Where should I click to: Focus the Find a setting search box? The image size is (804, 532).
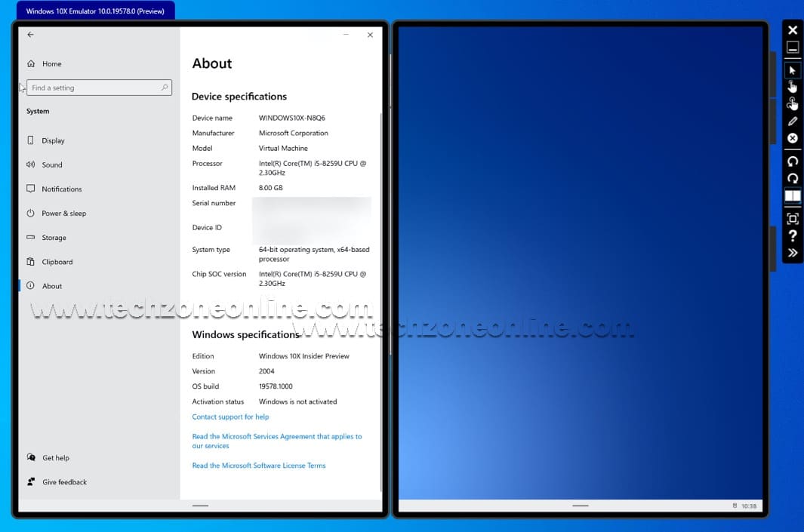(99, 88)
